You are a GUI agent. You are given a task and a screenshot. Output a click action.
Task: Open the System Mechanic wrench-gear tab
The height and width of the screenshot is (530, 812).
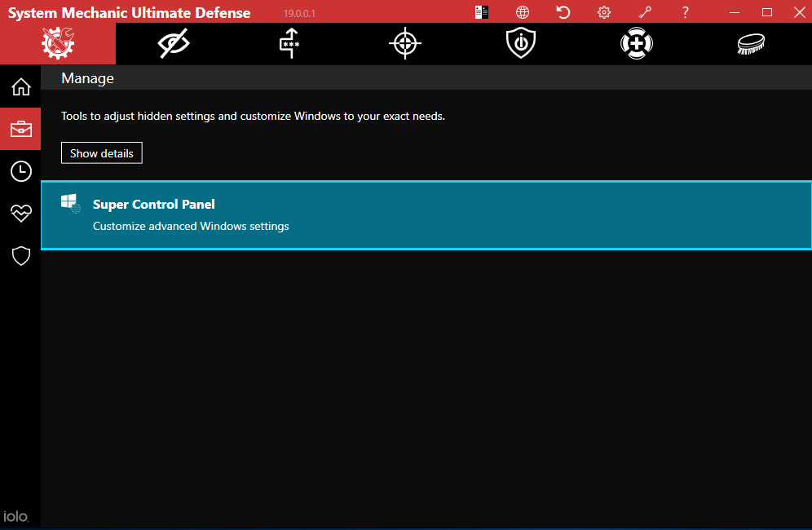(58, 43)
